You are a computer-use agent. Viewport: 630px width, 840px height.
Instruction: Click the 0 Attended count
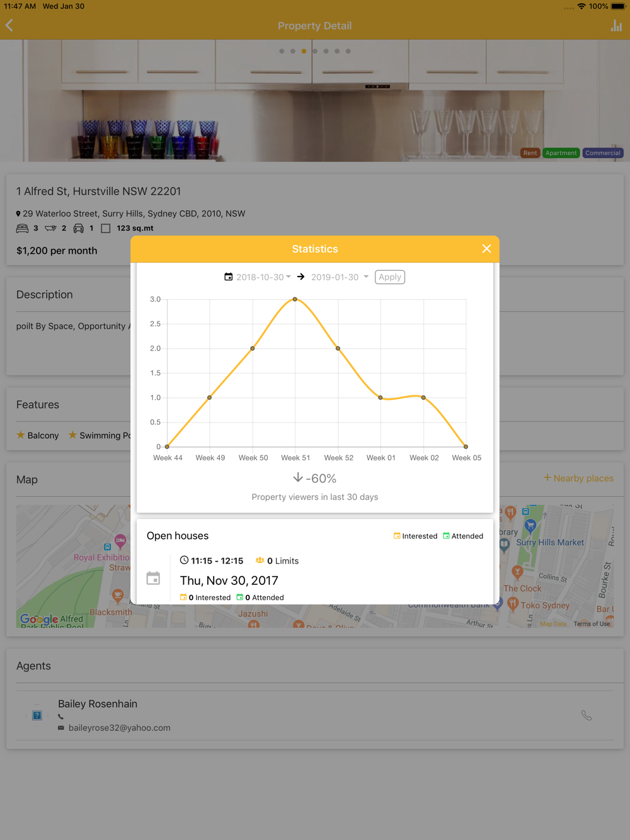pyautogui.click(x=260, y=598)
